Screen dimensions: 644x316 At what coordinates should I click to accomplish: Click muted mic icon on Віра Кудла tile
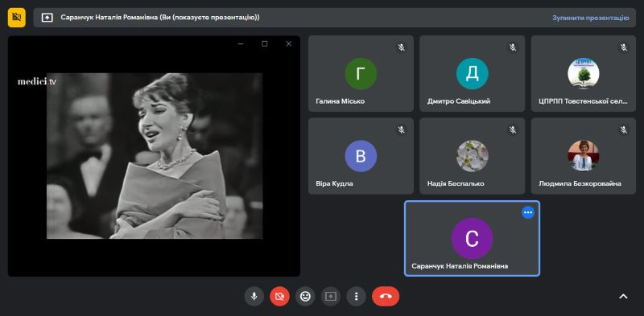(401, 129)
